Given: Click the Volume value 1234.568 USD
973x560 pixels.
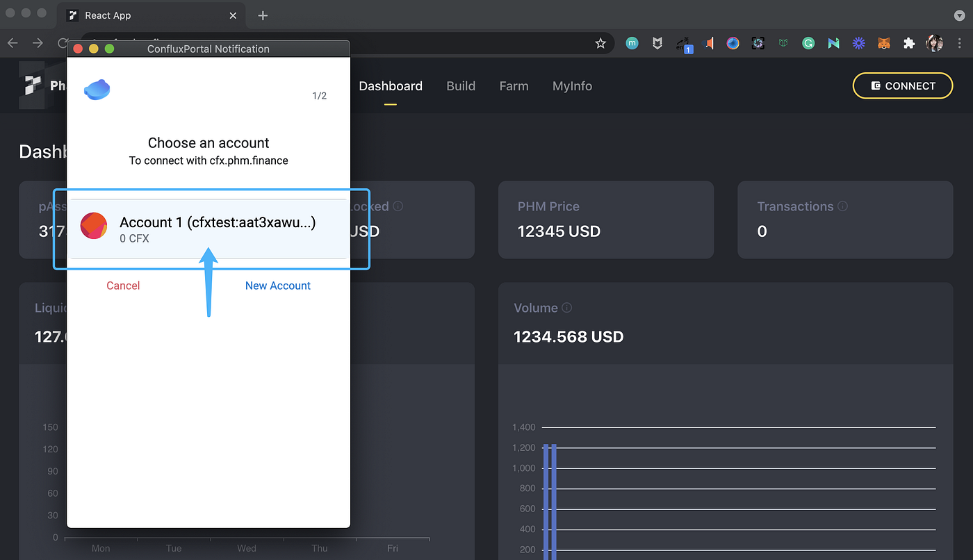Looking at the screenshot, I should (569, 337).
